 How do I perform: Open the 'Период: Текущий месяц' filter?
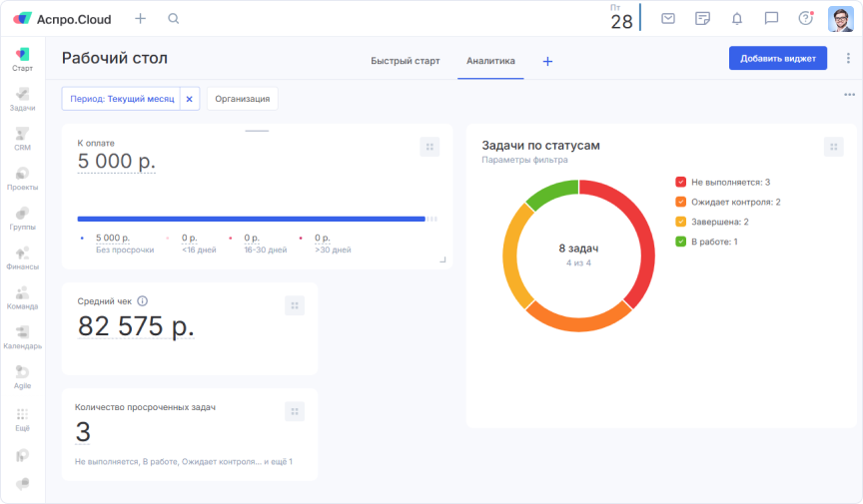(x=122, y=99)
